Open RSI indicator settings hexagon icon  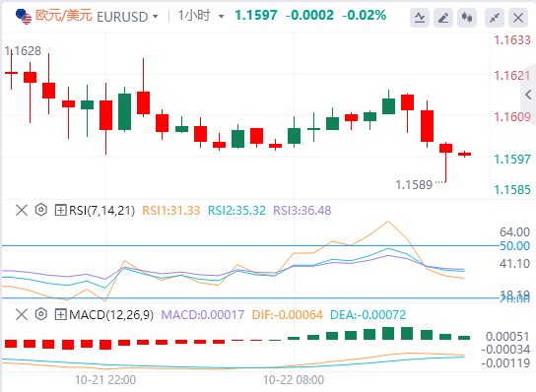[41, 210]
